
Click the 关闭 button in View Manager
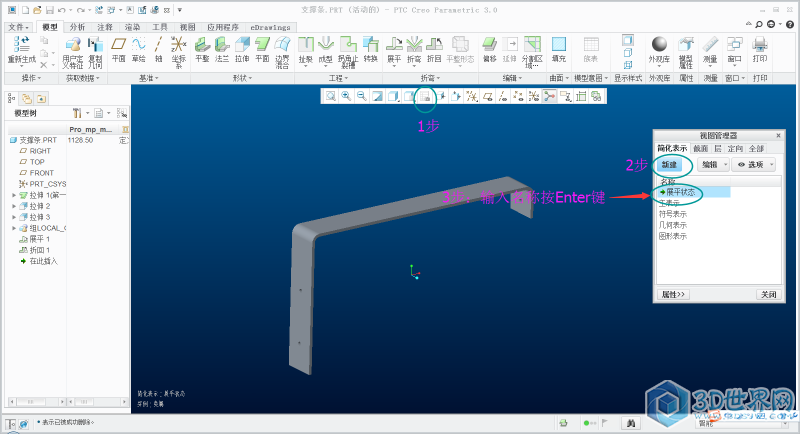click(768, 294)
